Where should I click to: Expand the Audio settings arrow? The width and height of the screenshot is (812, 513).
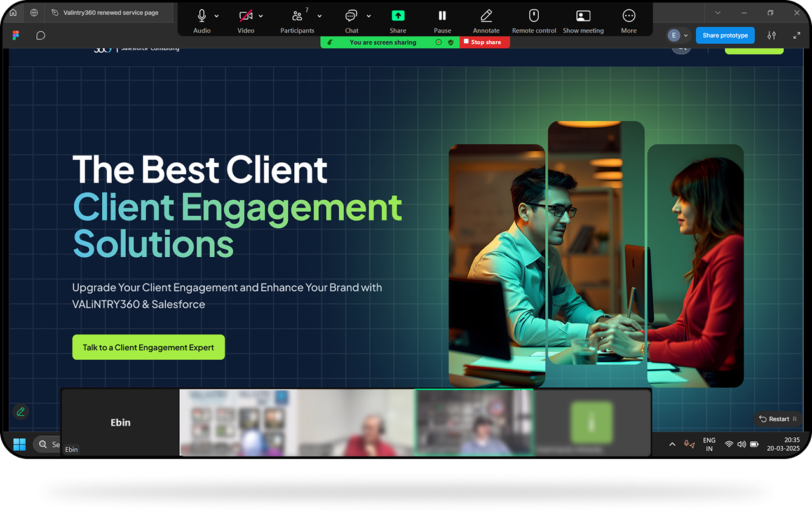pos(217,16)
